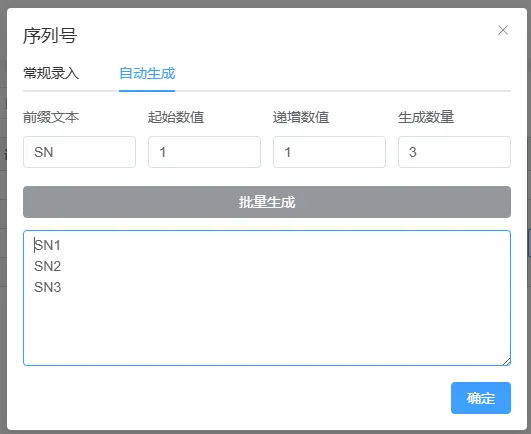Click into the 递增数值 input box
Image resolution: width=531 pixels, height=434 pixels.
(x=330, y=152)
